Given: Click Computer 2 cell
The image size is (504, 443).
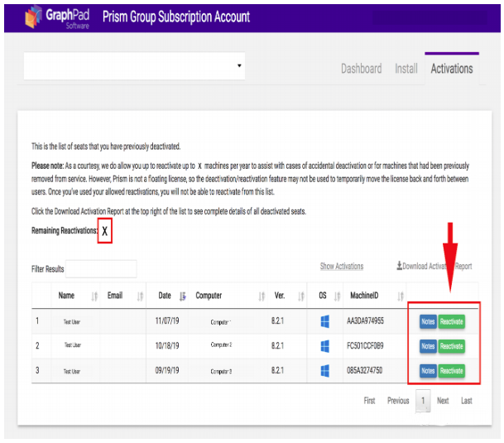Looking at the screenshot, I should [221, 344].
